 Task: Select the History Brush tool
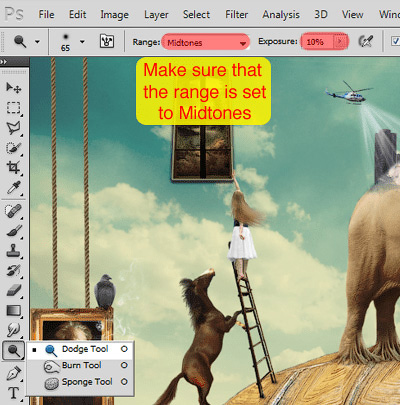coord(14,270)
